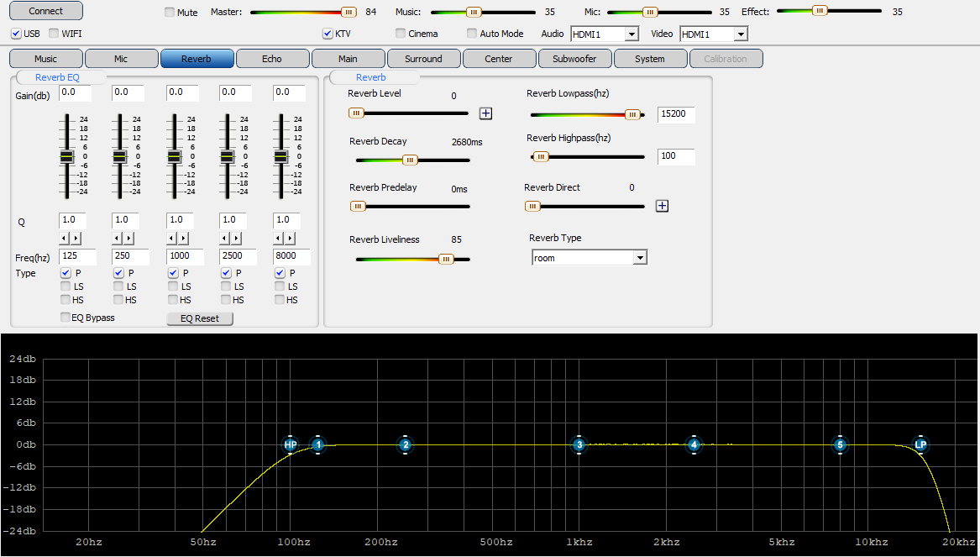
Task: Click the HP filter node on graph
Action: coord(291,444)
